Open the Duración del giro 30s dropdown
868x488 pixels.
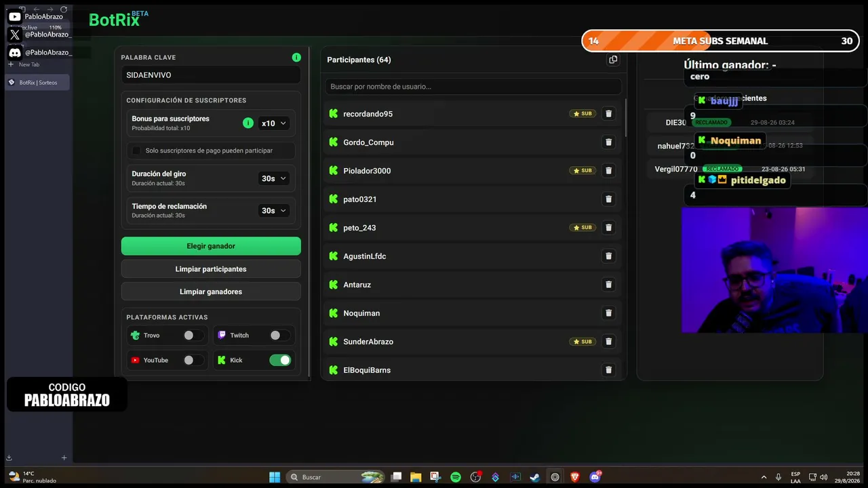[274, 178]
